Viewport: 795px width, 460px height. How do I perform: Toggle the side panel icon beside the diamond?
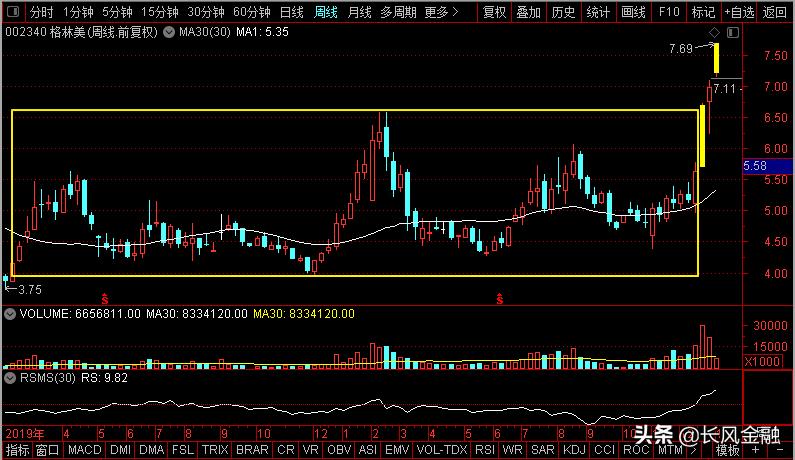(733, 32)
